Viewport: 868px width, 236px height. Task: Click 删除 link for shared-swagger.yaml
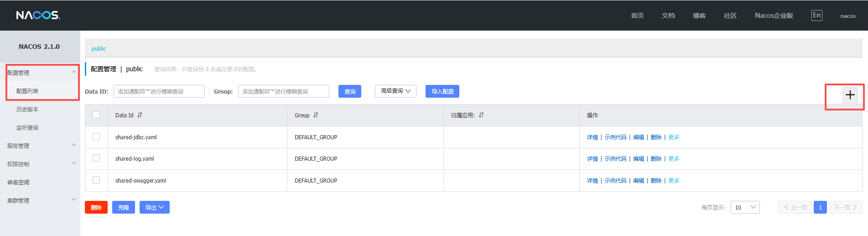pyautogui.click(x=656, y=181)
